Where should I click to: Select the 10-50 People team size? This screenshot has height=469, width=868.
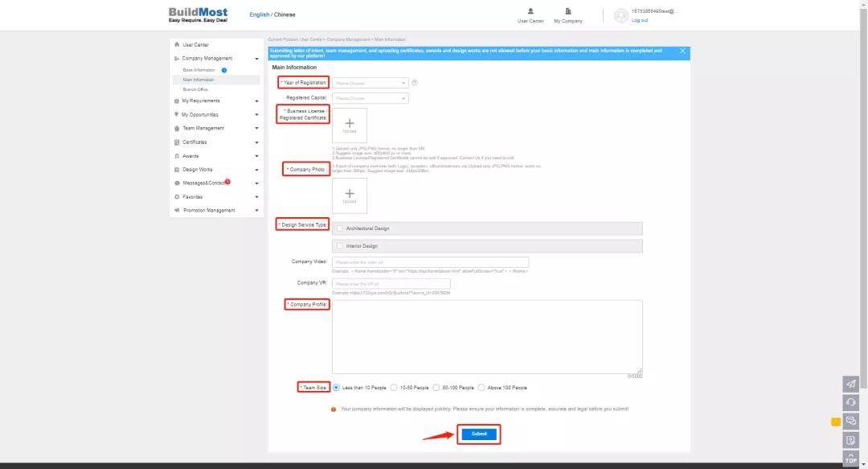coord(394,388)
